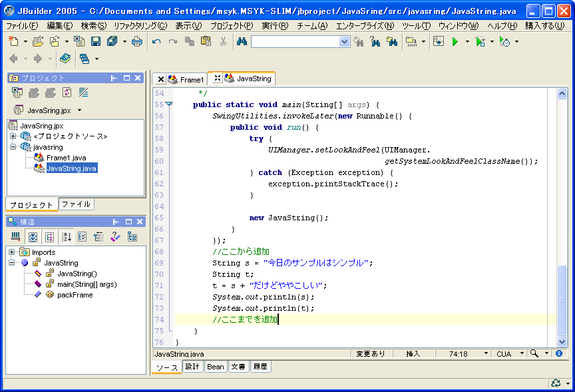Toggle the group-by-type icon in structure panel
This screenshot has width=575, height=392.
click(49, 236)
